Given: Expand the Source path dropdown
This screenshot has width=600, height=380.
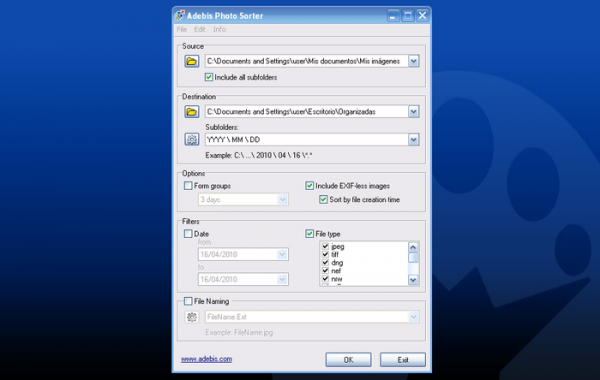Looking at the screenshot, I should pos(413,61).
